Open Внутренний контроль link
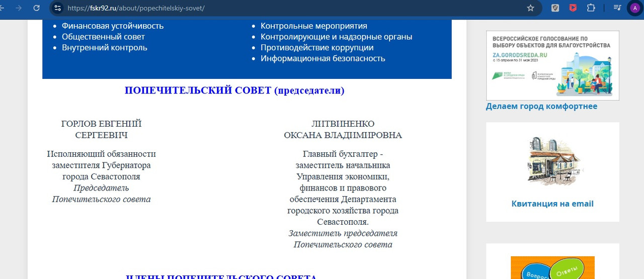 [105, 48]
